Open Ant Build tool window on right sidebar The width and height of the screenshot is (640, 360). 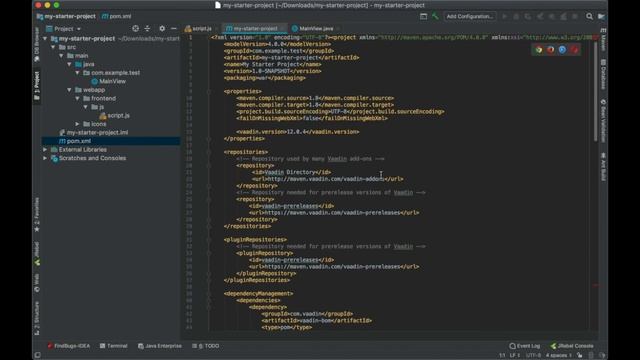603,167
